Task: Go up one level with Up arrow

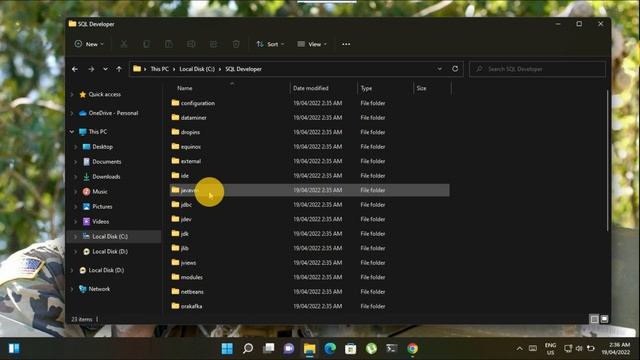Action: [x=119, y=69]
